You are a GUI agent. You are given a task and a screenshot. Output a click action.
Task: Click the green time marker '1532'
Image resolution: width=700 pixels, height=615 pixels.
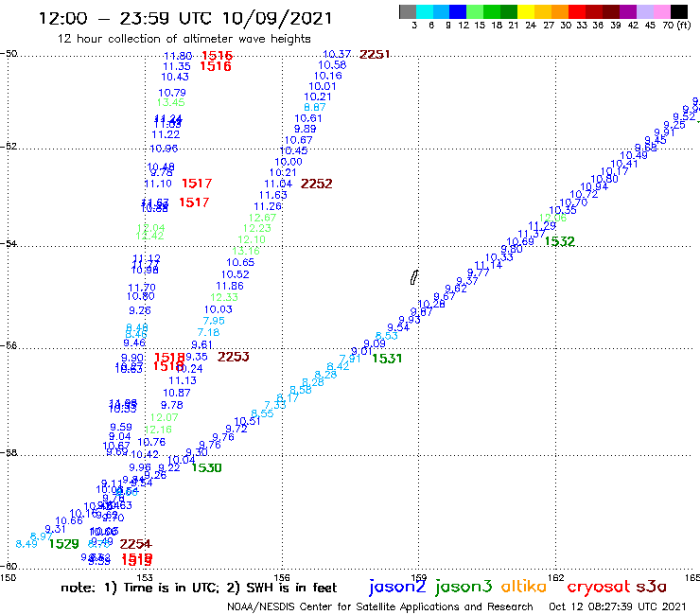(559, 241)
